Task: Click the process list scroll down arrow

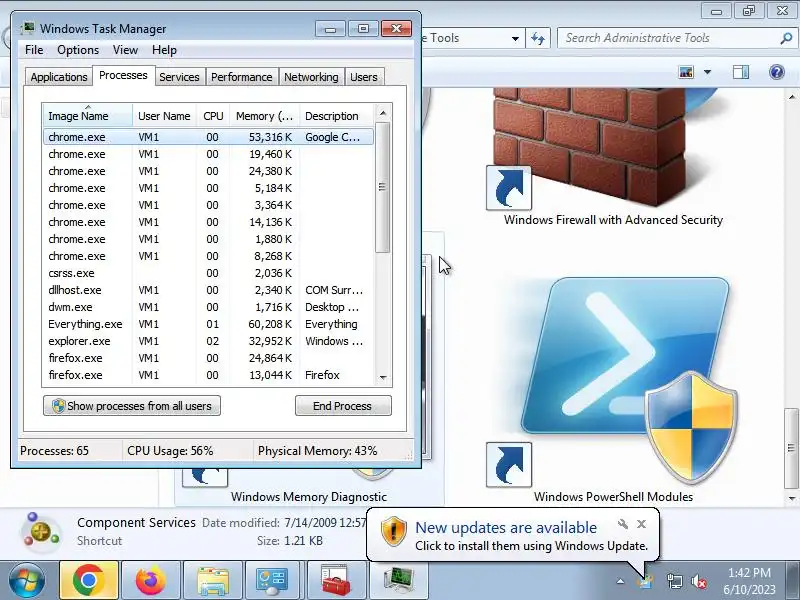Action: [x=383, y=378]
